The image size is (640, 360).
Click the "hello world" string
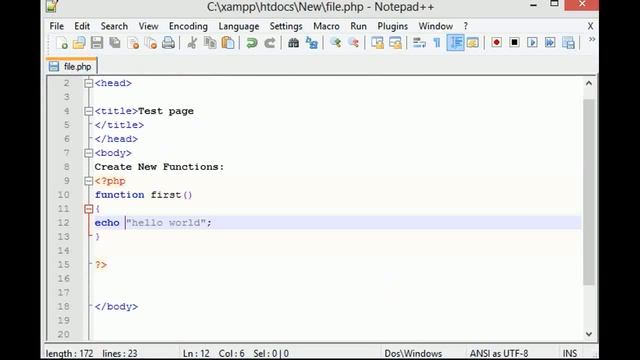point(166,223)
